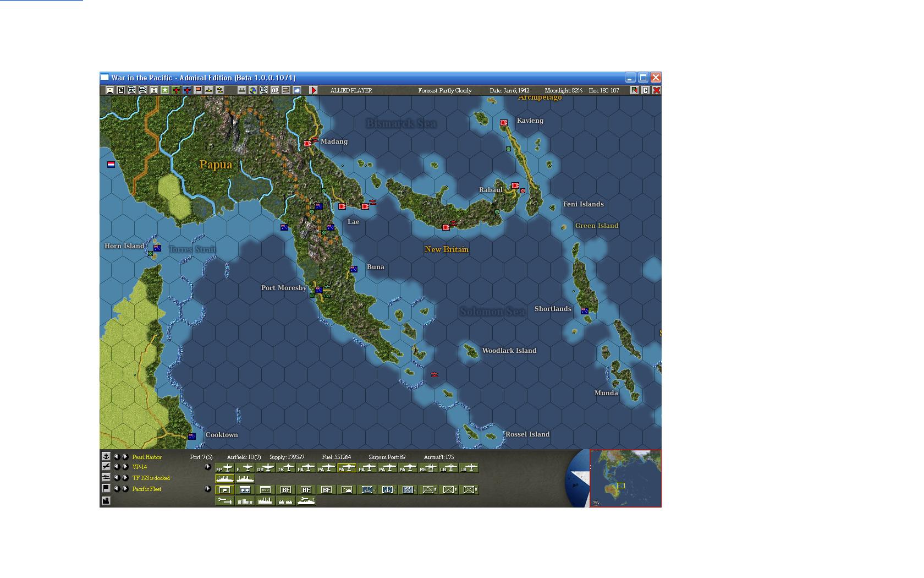924x578 pixels.
Task: Select the Allied flag marker at Shortlands
Action: point(585,311)
